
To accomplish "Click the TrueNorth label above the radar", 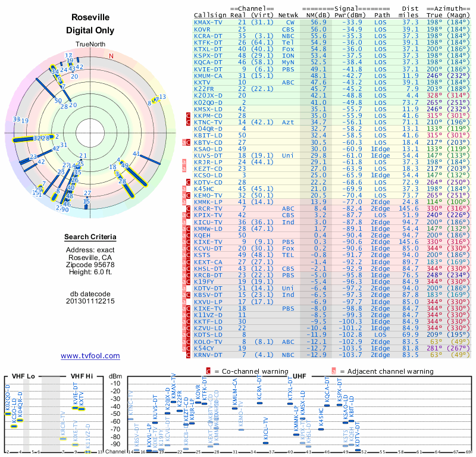I will click(90, 45).
